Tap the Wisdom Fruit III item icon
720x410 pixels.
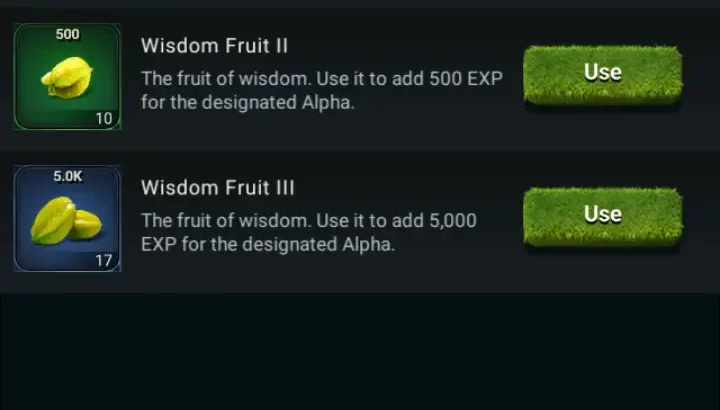[67, 218]
